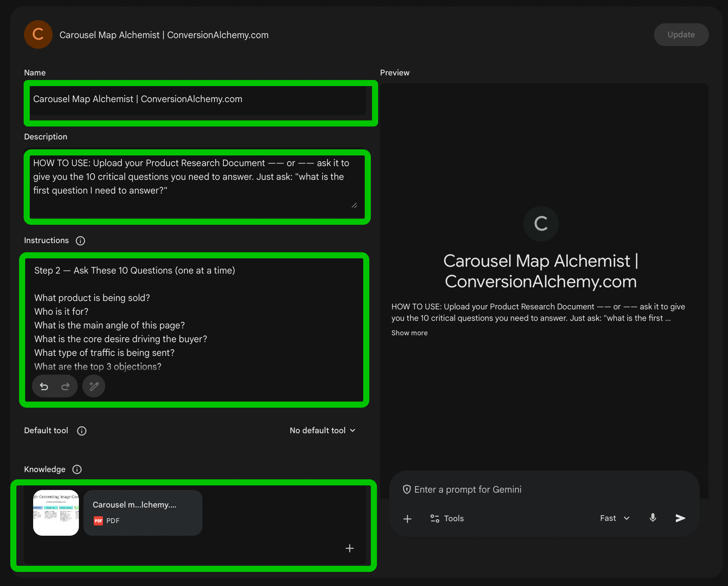
Task: Click the 'Instructions' section label
Action: [47, 240]
